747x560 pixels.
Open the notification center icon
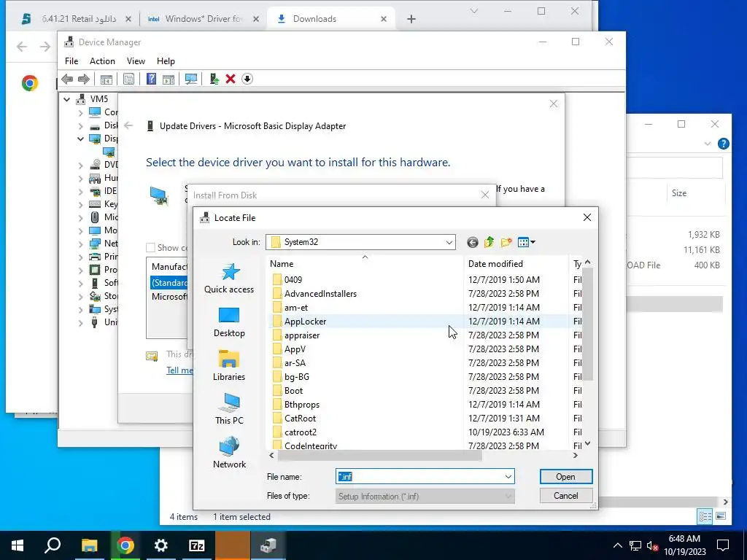723,545
